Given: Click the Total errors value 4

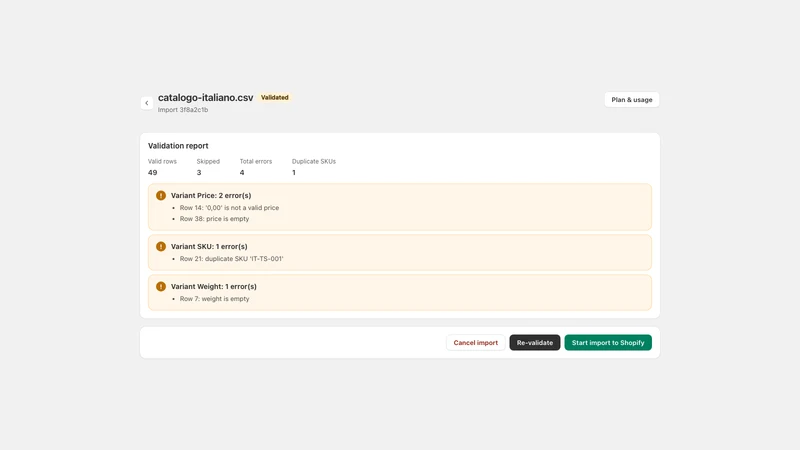Looking at the screenshot, I should tap(242, 172).
